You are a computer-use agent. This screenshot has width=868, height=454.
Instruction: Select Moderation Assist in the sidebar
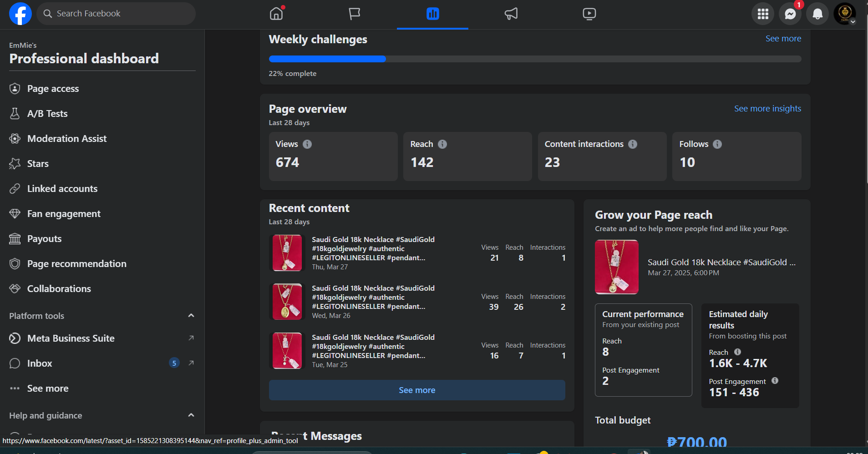(66, 139)
